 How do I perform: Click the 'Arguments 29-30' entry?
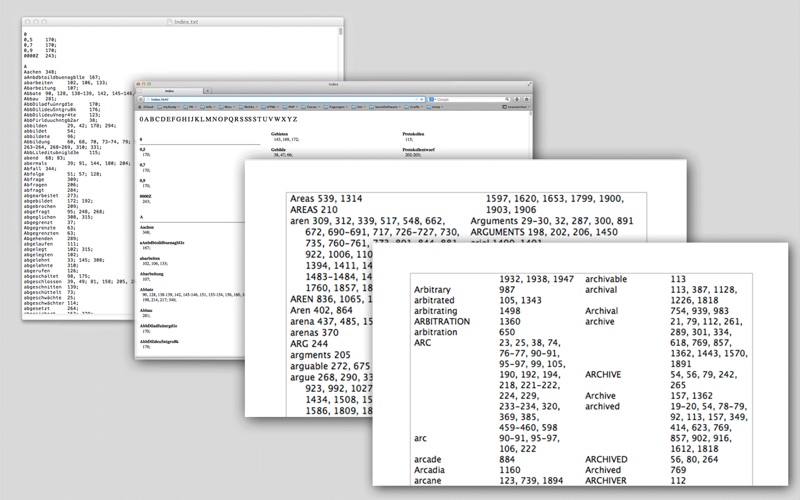coord(552,221)
